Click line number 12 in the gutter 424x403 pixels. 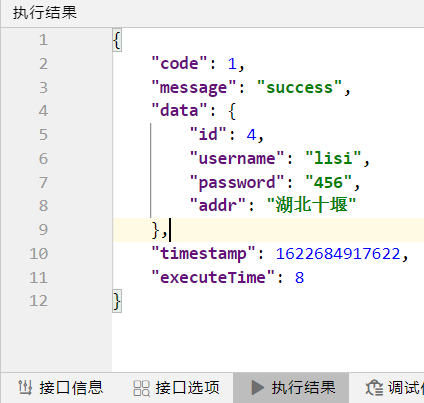[39, 301]
